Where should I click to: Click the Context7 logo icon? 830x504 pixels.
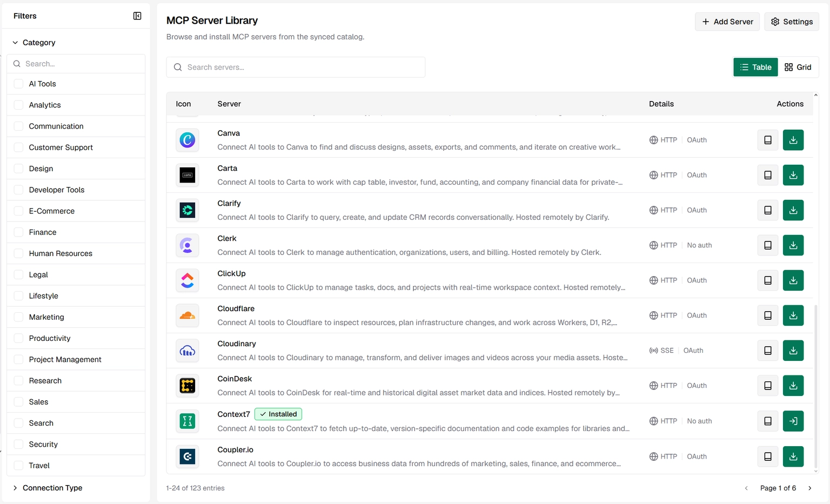click(188, 421)
